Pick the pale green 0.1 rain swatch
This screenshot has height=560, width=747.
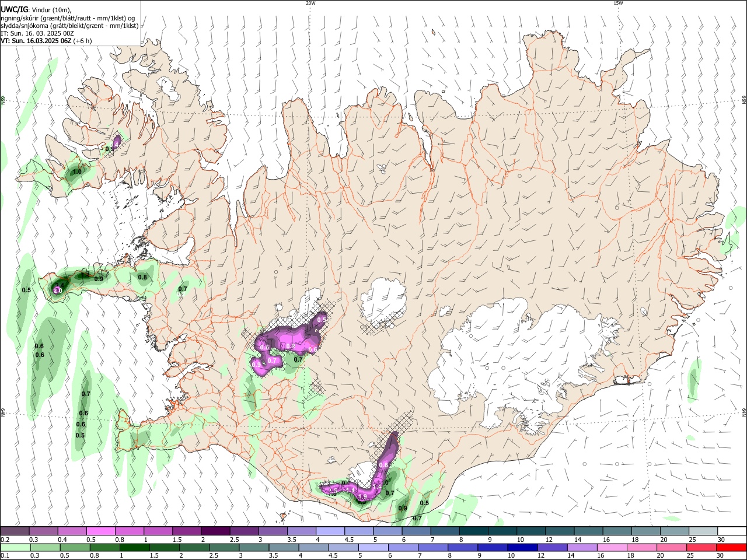click(x=15, y=547)
